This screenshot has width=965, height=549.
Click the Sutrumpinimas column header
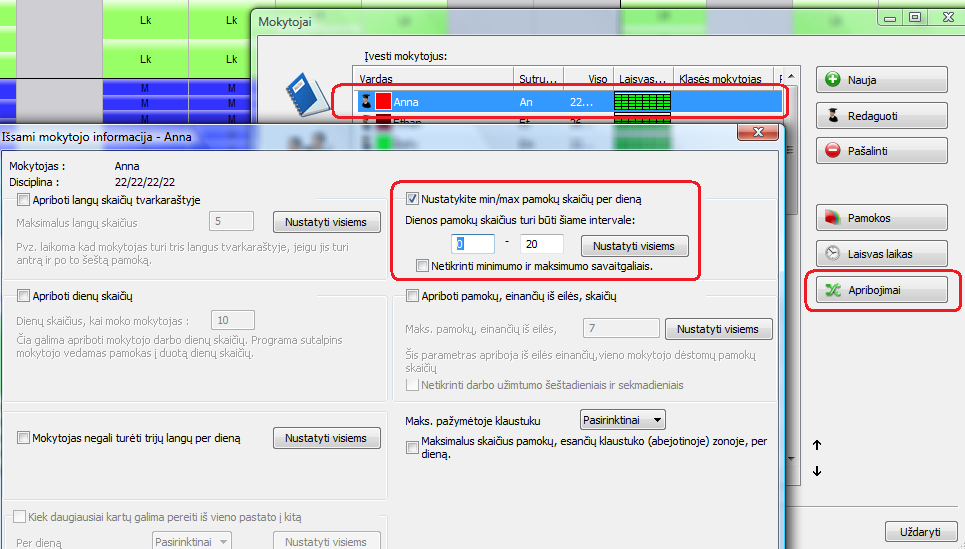(538, 78)
